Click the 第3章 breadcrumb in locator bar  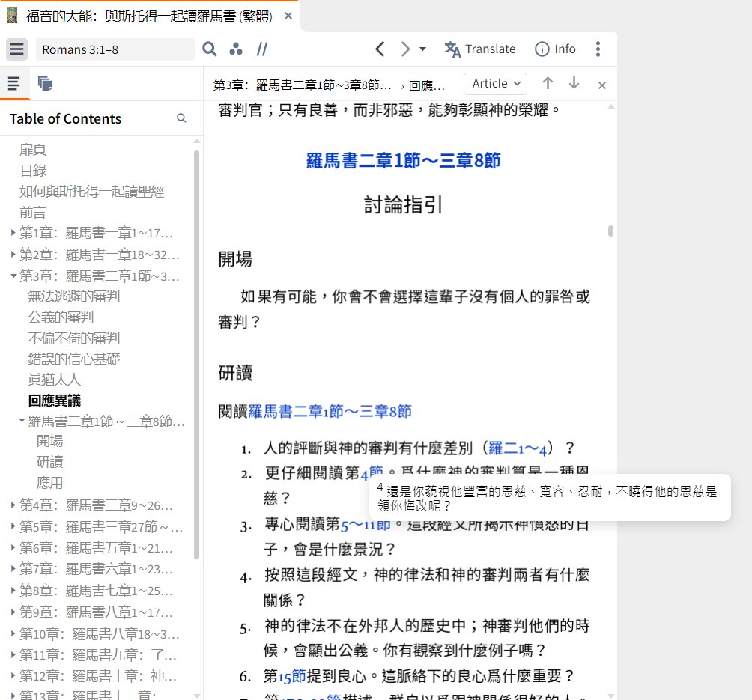coord(303,85)
